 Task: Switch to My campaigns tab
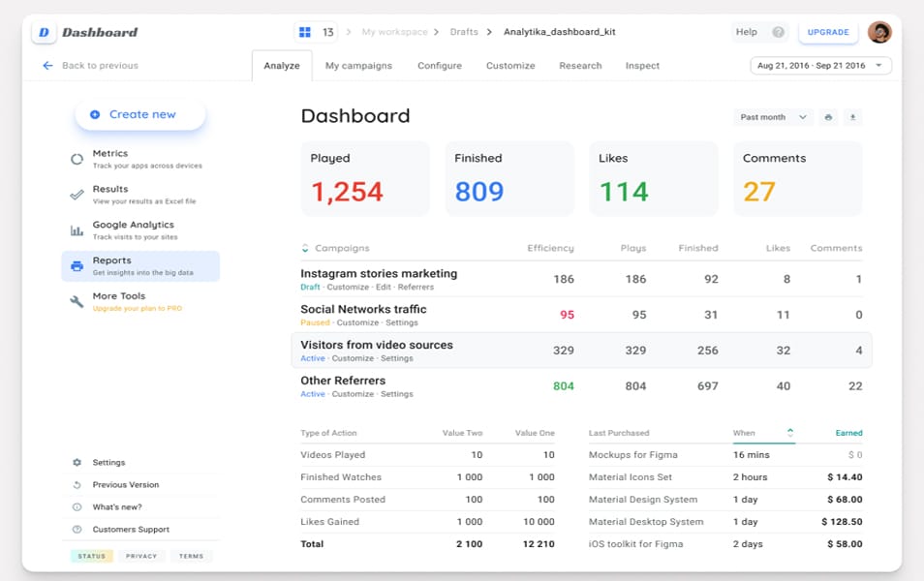coord(358,66)
